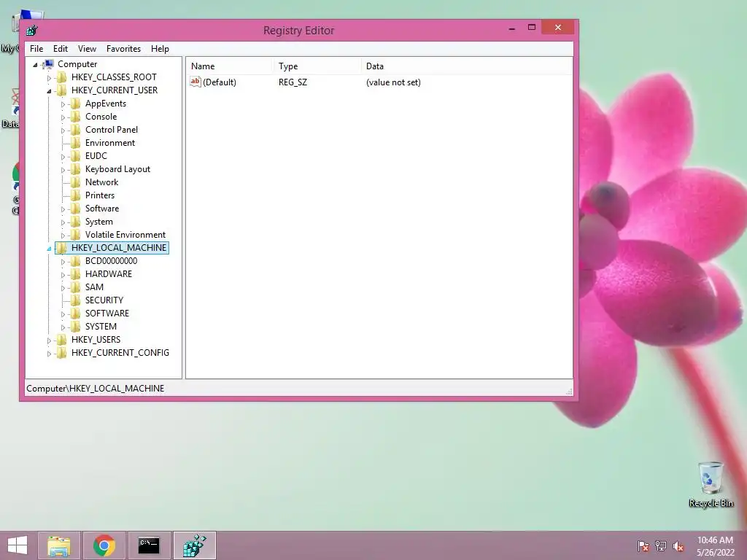Click the status bar path Computer\HKEY_LOCAL_MACHINE

[96, 389]
